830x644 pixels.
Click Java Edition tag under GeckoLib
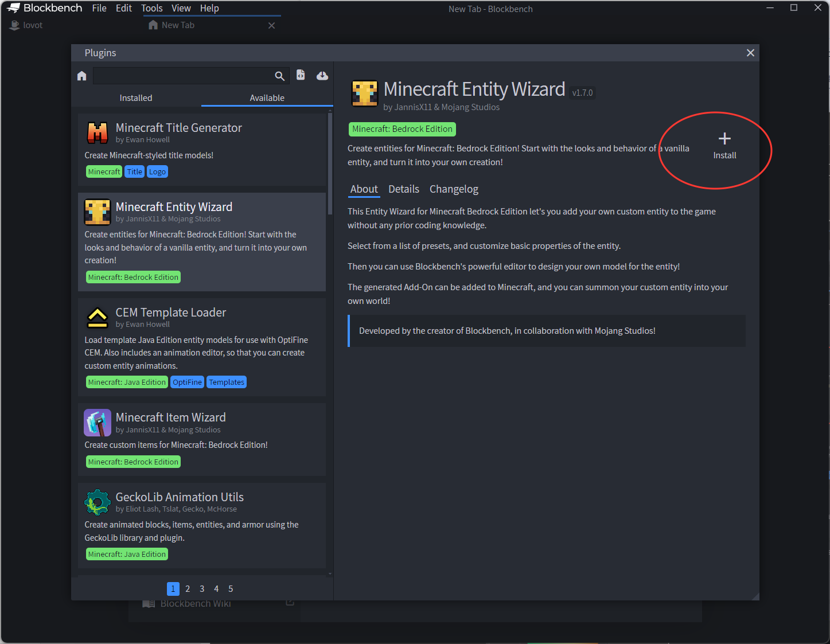click(x=127, y=555)
